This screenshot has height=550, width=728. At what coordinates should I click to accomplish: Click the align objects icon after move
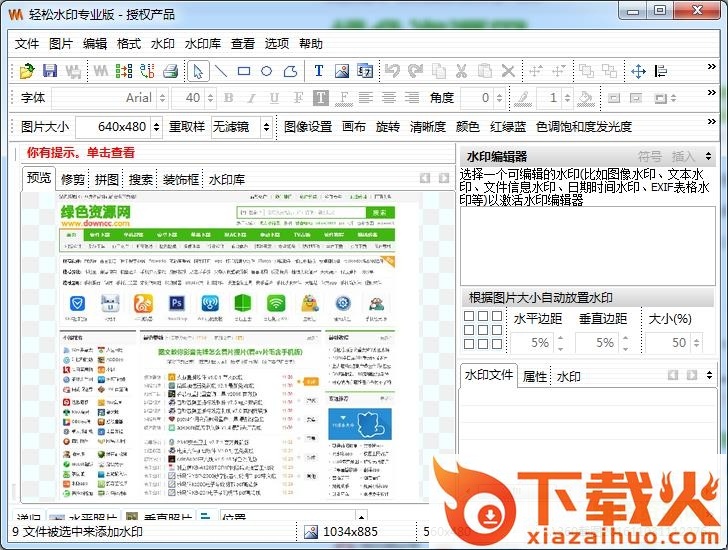click(661, 71)
